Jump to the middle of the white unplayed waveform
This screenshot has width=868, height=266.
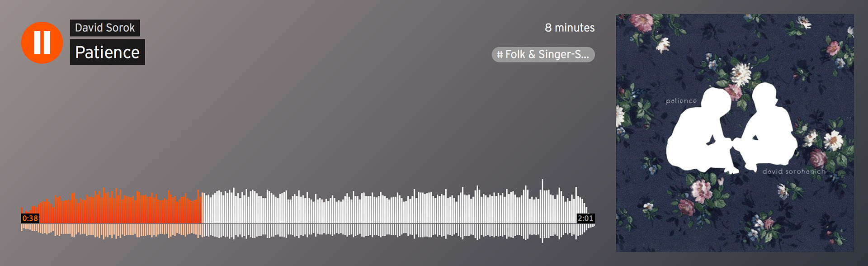398,208
